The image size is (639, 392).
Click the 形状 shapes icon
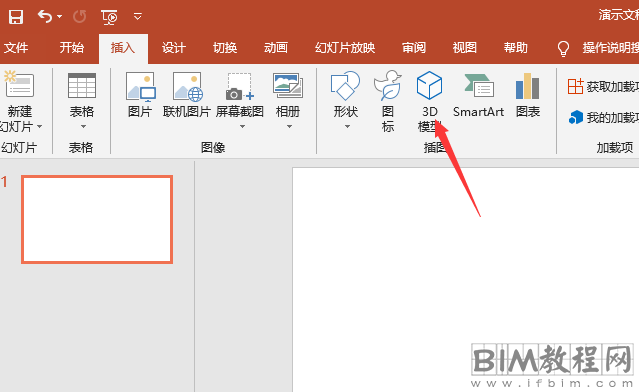click(345, 86)
